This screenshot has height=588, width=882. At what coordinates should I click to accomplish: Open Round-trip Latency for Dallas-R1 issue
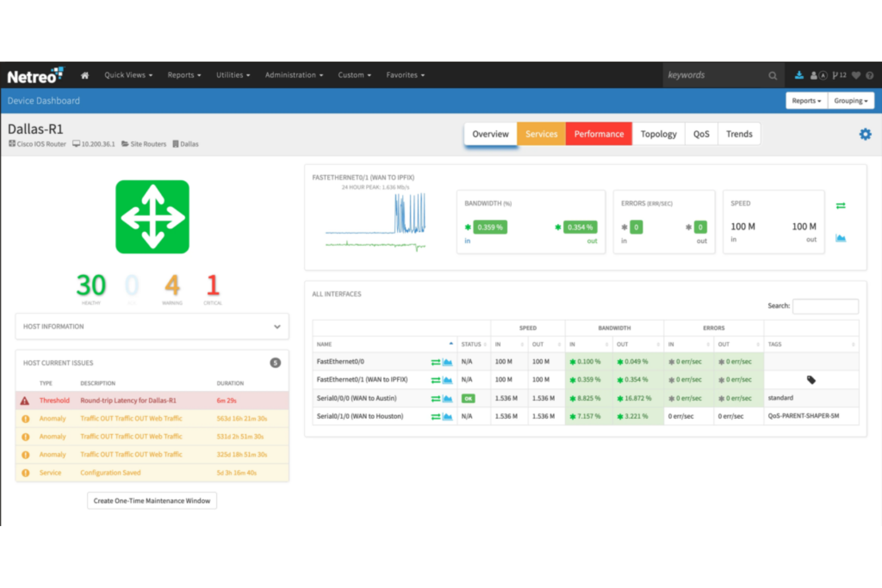coord(128,401)
